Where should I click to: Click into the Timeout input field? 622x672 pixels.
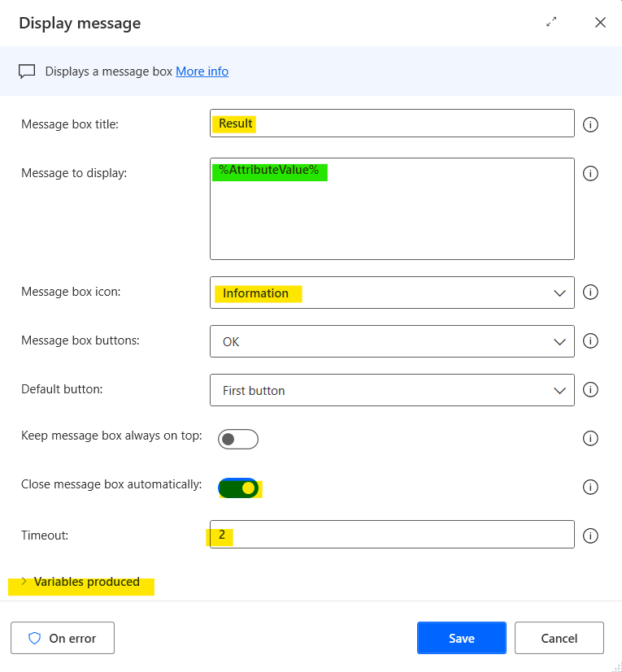392,535
